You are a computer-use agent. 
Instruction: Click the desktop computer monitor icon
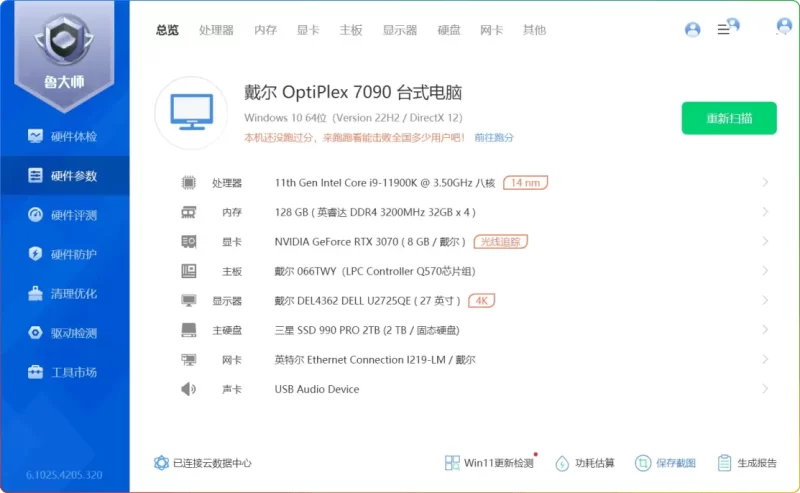[191, 113]
